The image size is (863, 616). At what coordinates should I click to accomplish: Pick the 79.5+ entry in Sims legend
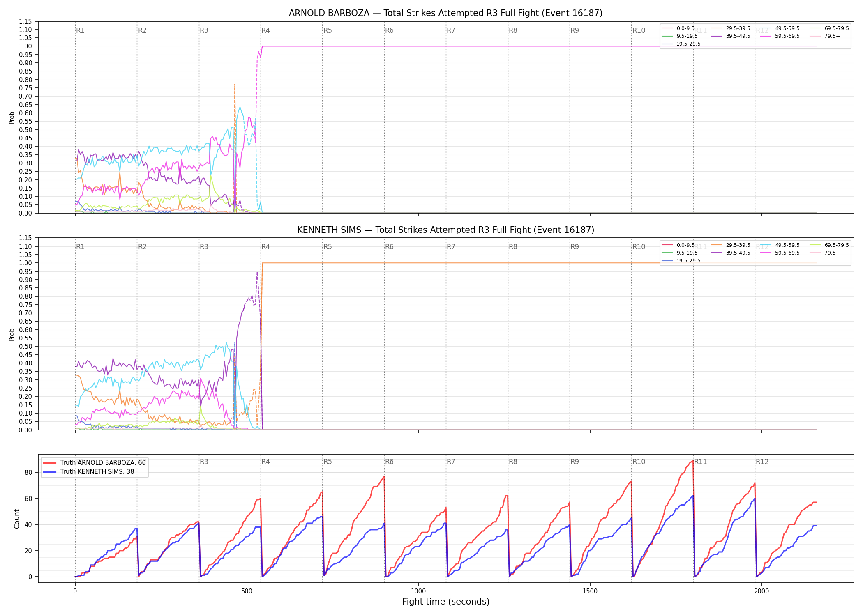point(825,253)
